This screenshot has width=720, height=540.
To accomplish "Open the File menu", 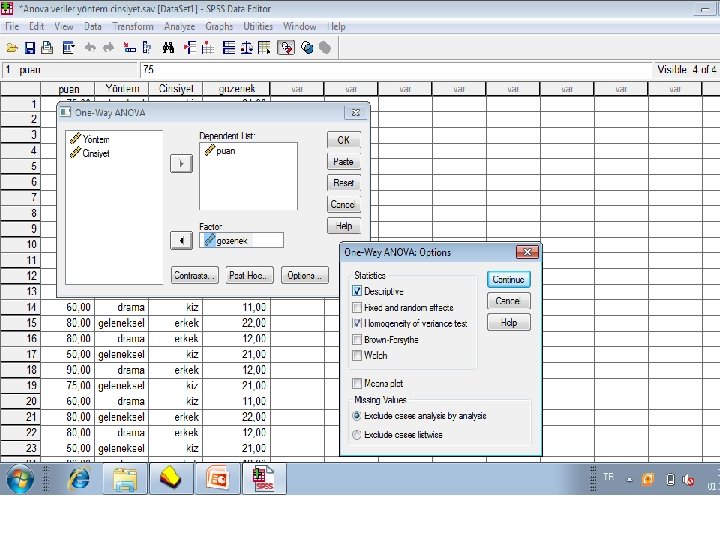I will (x=12, y=27).
